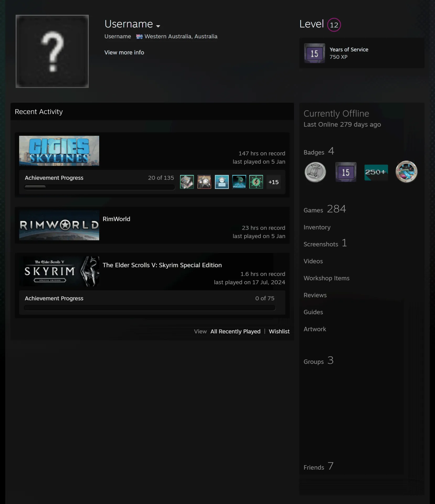
Task: Open the Videos link
Action: (x=313, y=261)
